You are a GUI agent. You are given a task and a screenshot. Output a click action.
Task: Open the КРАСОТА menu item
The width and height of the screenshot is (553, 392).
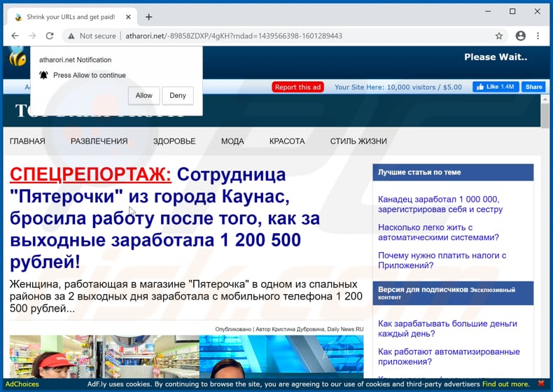point(287,141)
